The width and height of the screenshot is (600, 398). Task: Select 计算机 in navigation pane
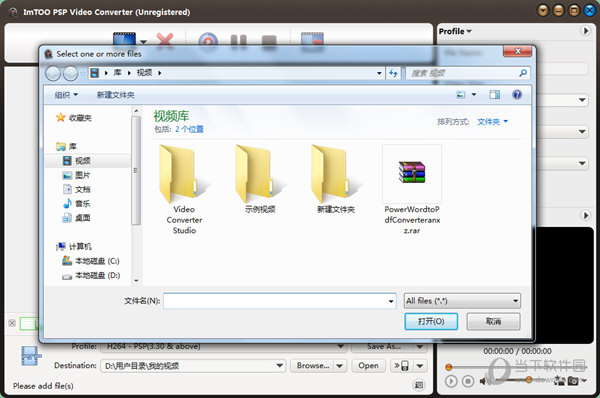74,246
